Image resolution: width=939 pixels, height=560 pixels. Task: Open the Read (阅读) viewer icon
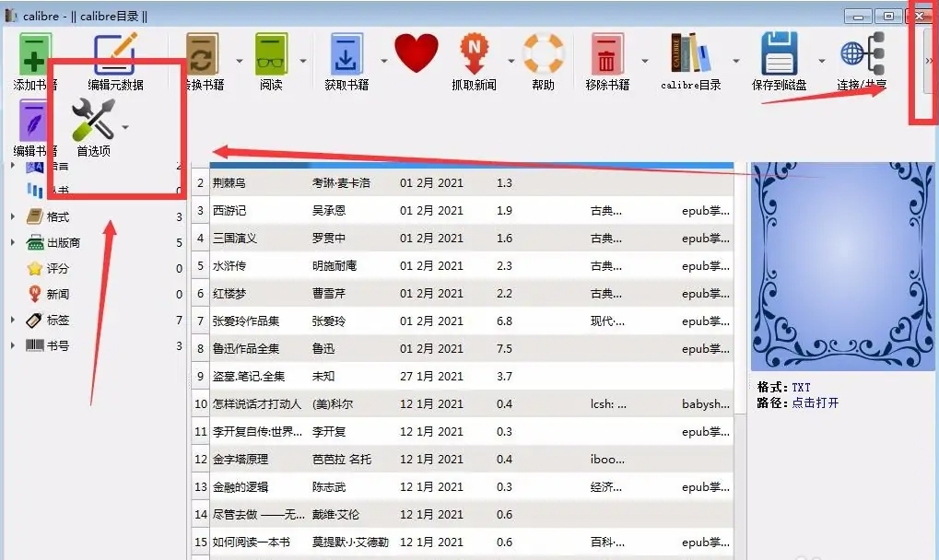271,54
